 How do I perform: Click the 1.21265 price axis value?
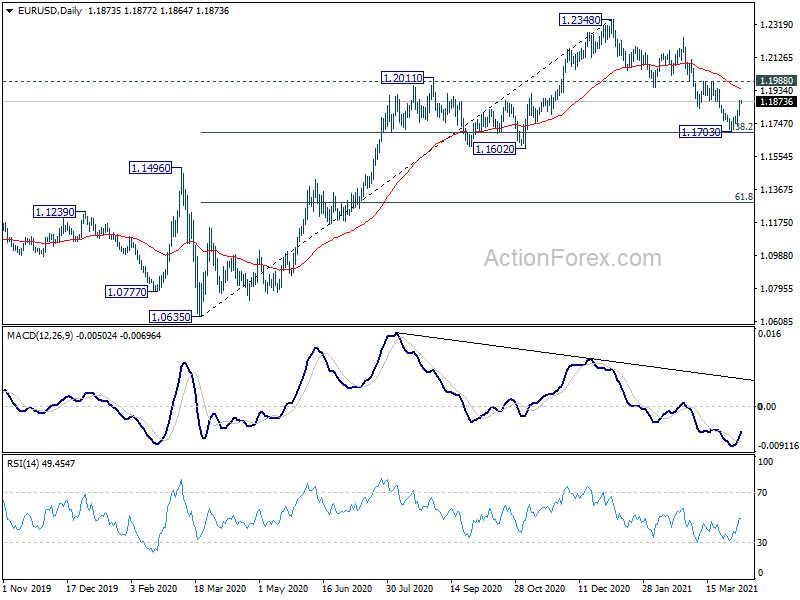[777, 58]
